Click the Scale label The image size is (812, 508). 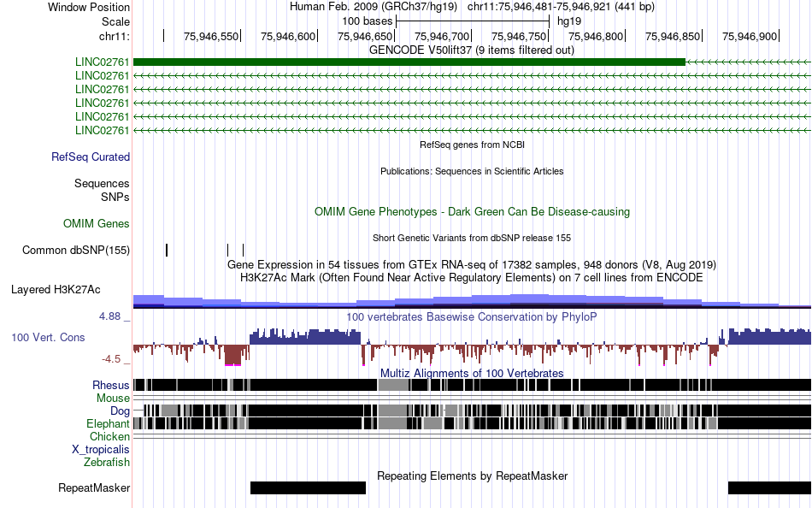[115, 21]
